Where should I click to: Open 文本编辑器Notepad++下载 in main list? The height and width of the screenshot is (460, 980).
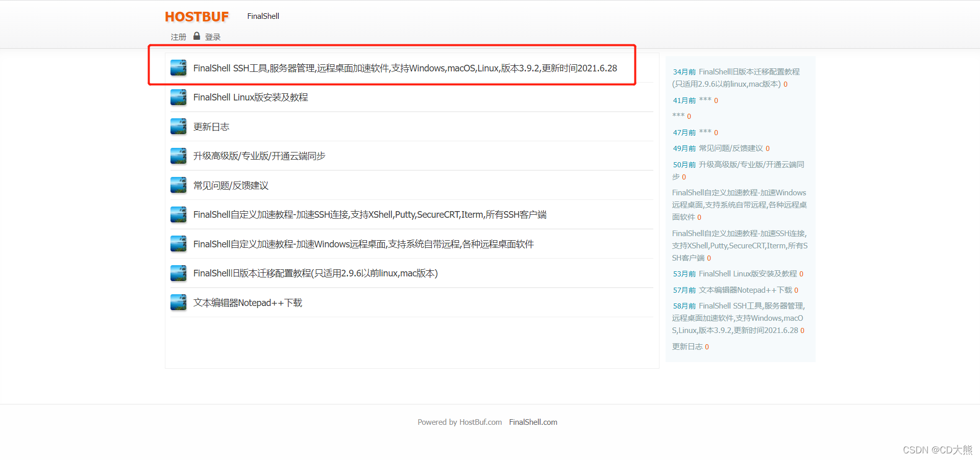[x=248, y=303]
